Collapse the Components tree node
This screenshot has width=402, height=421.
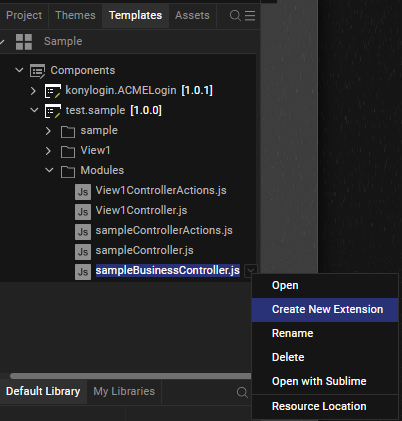click(x=19, y=70)
